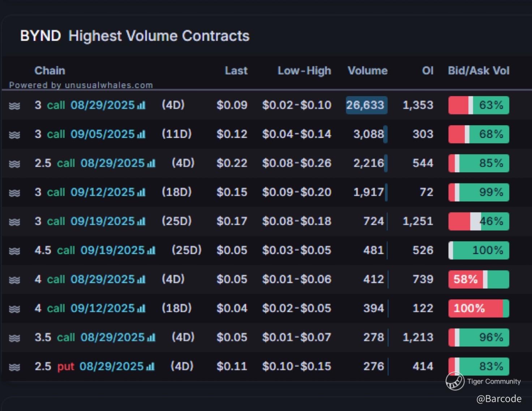
Task: Open bar chart icon on 4 call 08/29/2025 row
Action: pos(141,279)
